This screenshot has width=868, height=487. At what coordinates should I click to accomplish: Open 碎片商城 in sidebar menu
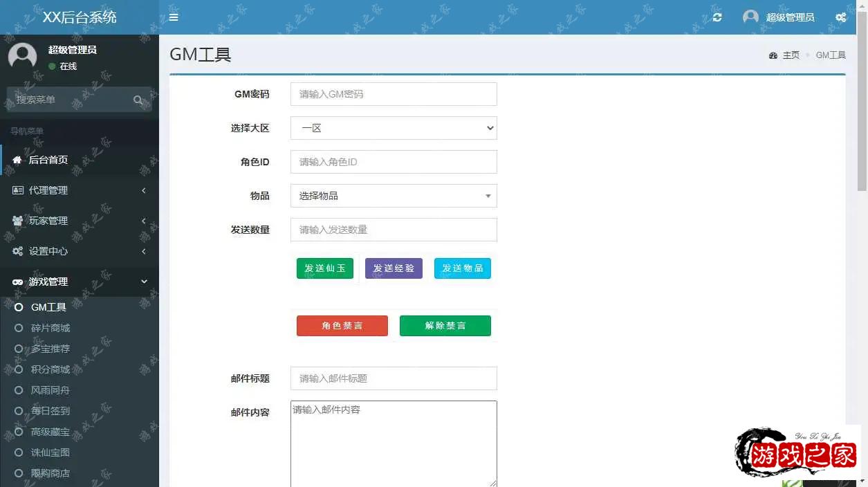pyautogui.click(x=50, y=328)
